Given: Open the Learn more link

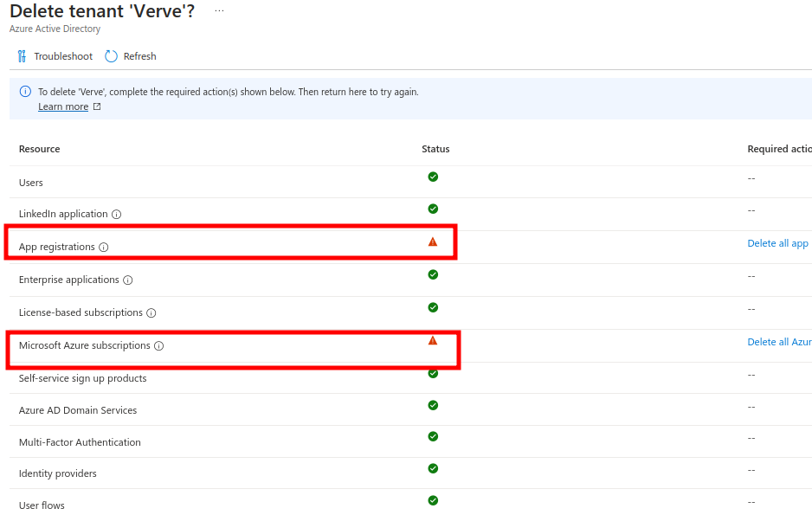Looking at the screenshot, I should click(63, 106).
